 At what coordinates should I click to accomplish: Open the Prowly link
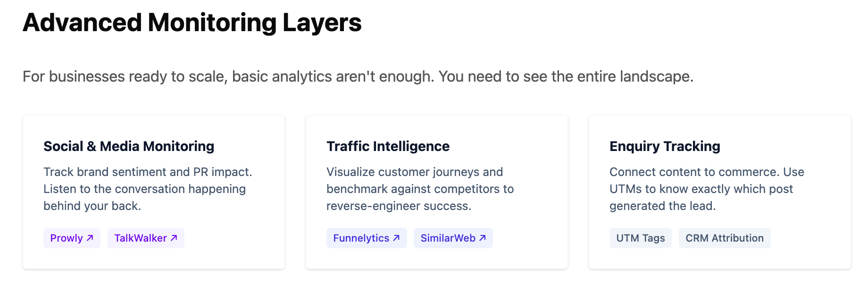pyautogui.click(x=67, y=238)
